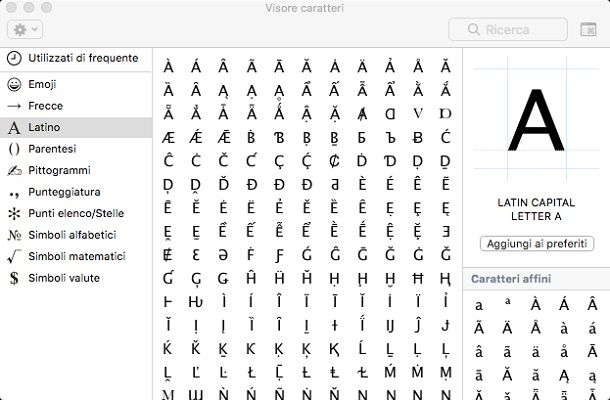Viewport: 610px width, 400px height.
Task: Pick the Æ ligature character
Action: (x=168, y=137)
